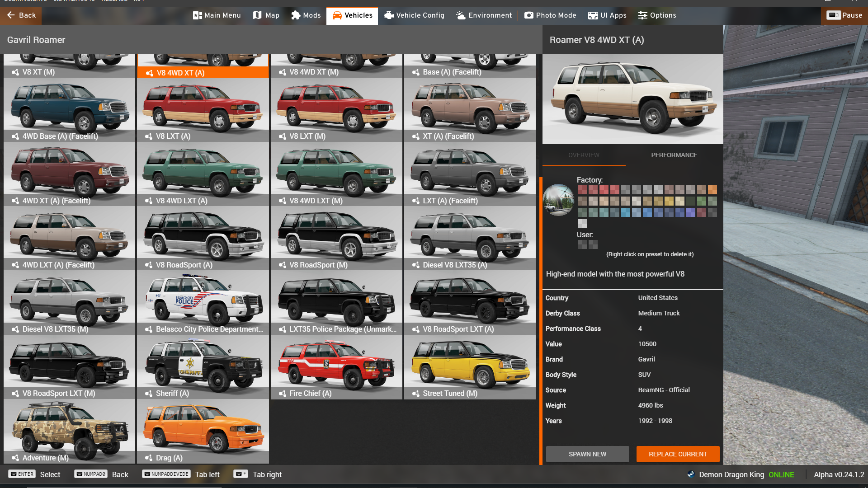Click the parts icon beside Drag (A)
Image resolution: width=868 pixels, height=488 pixels.
(x=149, y=458)
